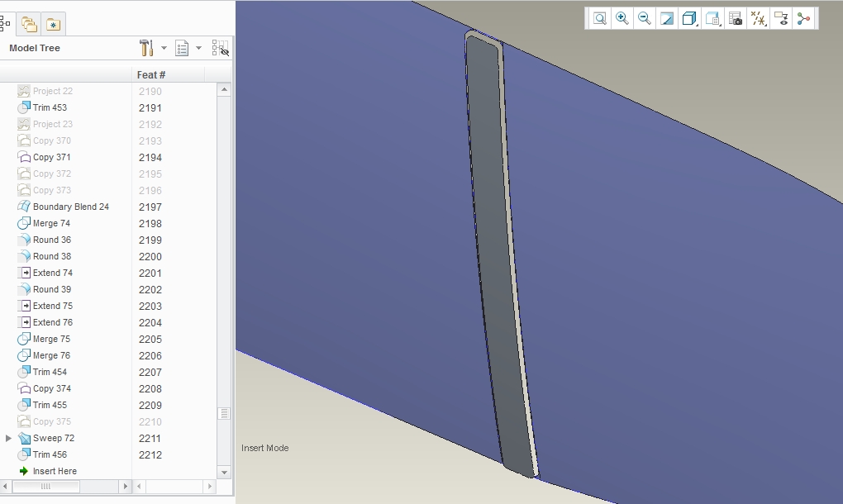The width and height of the screenshot is (843, 504).
Task: Open the Saved Orientations list icon
Action: [x=712, y=19]
